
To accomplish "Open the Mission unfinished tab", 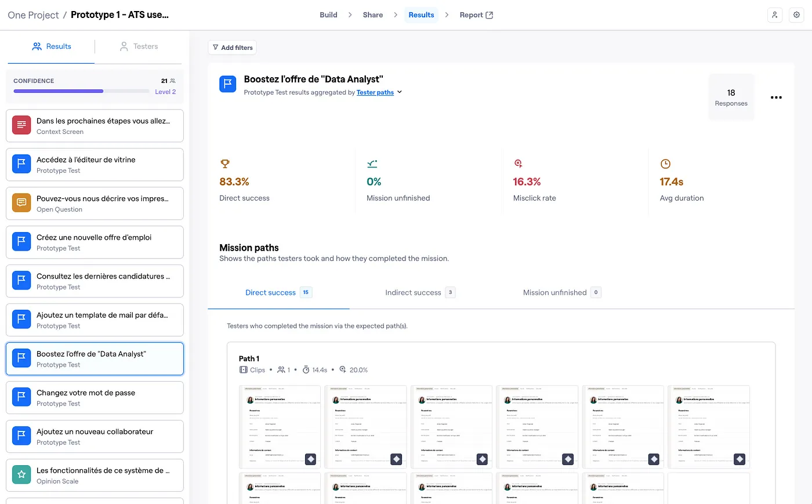I will pyautogui.click(x=561, y=292).
